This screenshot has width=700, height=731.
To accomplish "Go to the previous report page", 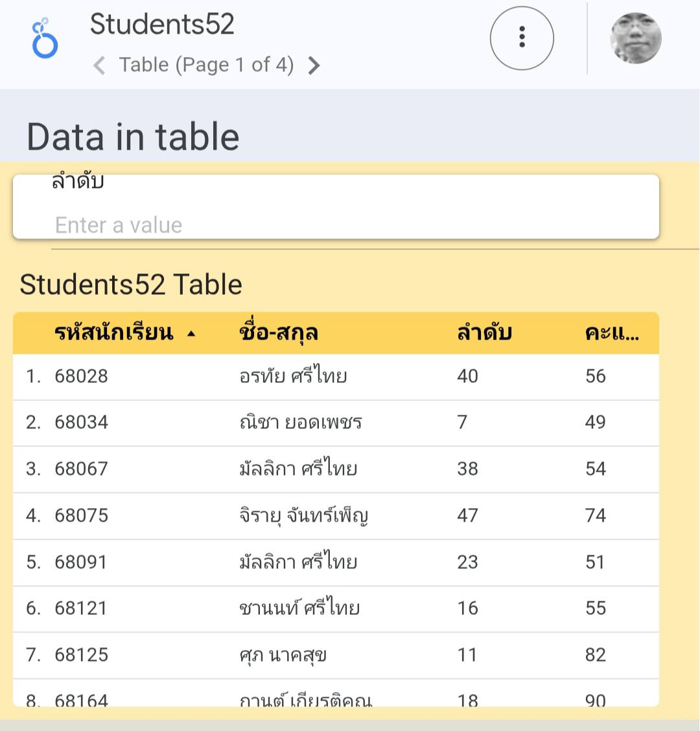I will pos(99,65).
